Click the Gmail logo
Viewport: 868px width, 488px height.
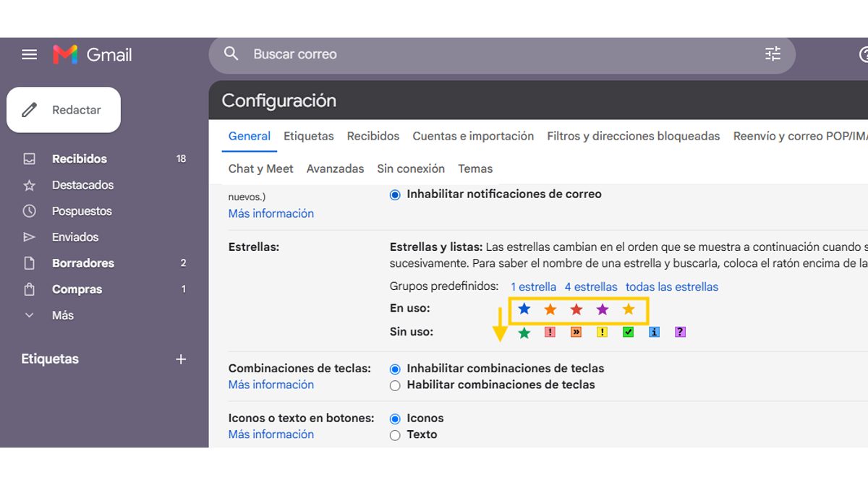(x=92, y=54)
